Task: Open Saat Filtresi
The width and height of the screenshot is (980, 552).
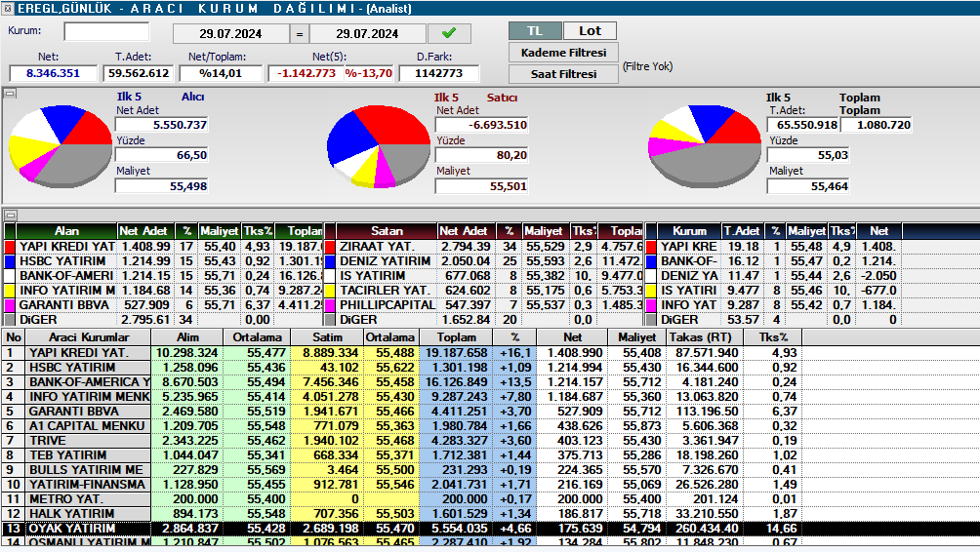Action: click(x=563, y=74)
